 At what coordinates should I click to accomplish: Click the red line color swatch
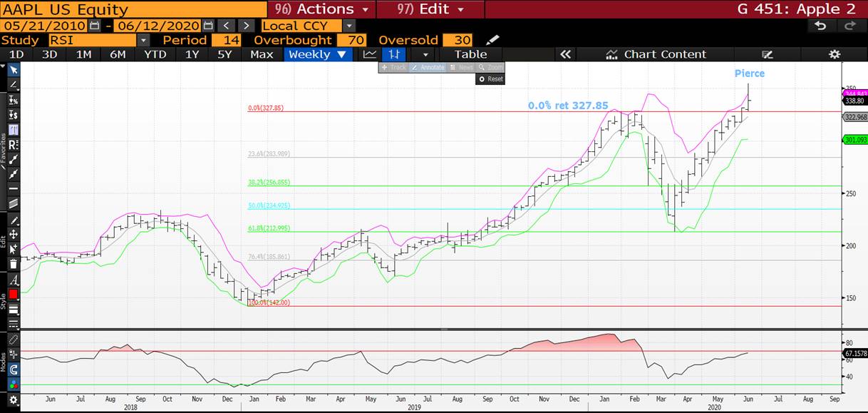click(x=14, y=294)
